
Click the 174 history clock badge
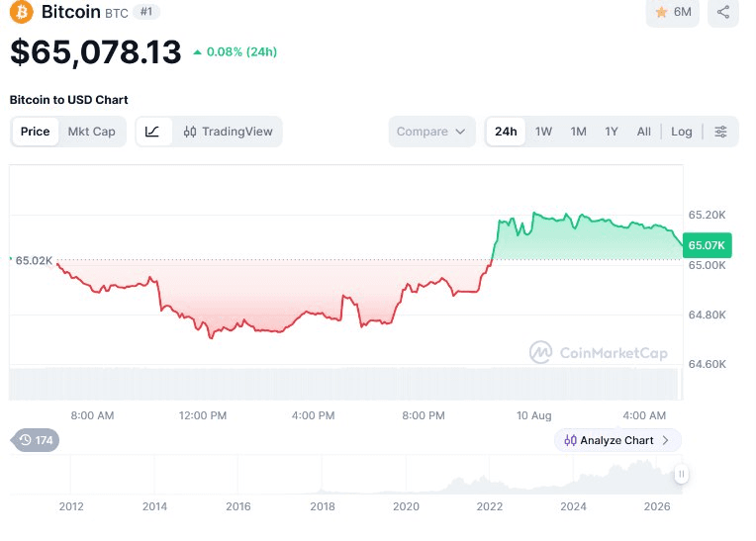[37, 440]
